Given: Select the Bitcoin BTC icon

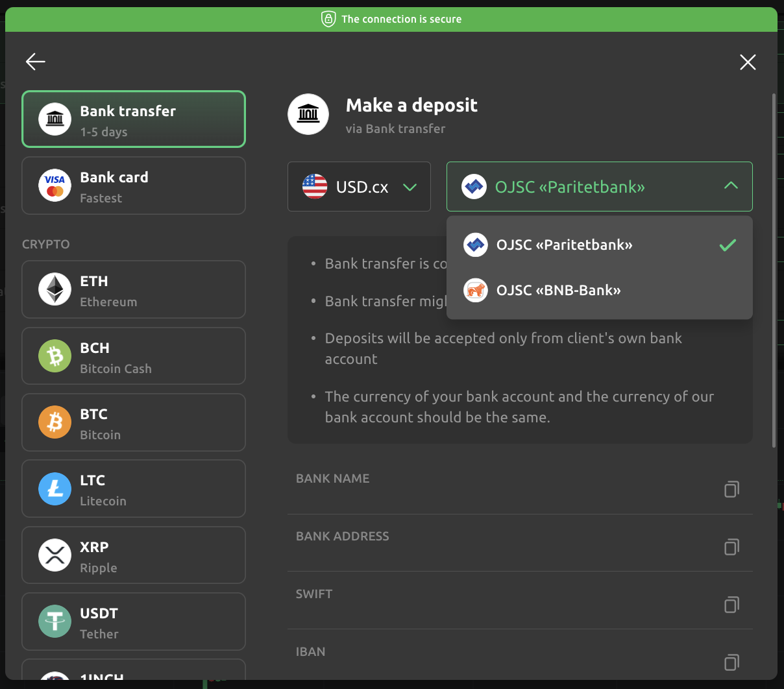Looking at the screenshot, I should point(55,422).
